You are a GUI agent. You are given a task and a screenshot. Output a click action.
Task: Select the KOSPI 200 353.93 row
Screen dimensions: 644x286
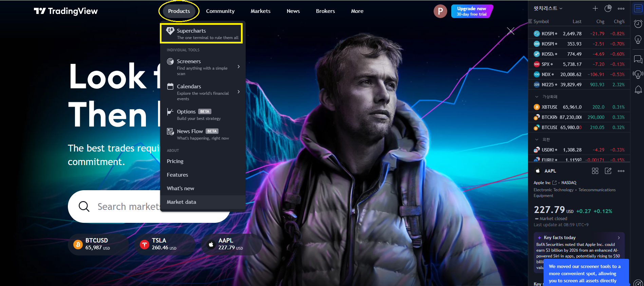[x=579, y=44]
